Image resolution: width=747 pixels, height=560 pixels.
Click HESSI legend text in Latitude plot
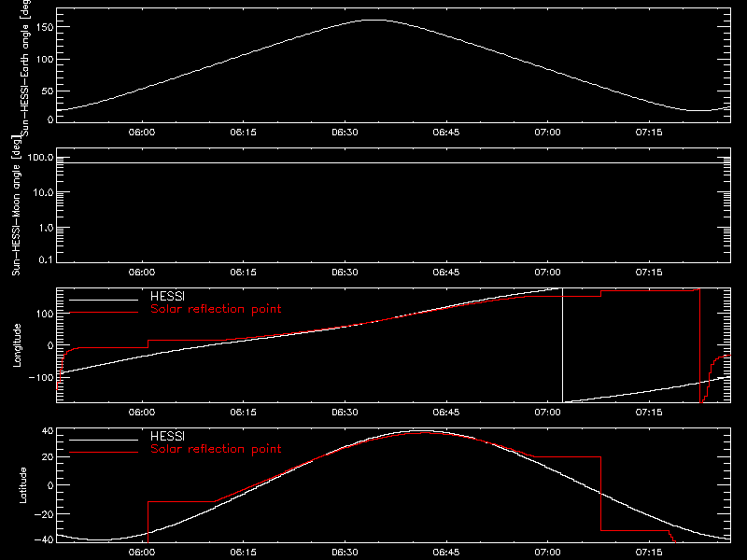pyautogui.click(x=167, y=436)
